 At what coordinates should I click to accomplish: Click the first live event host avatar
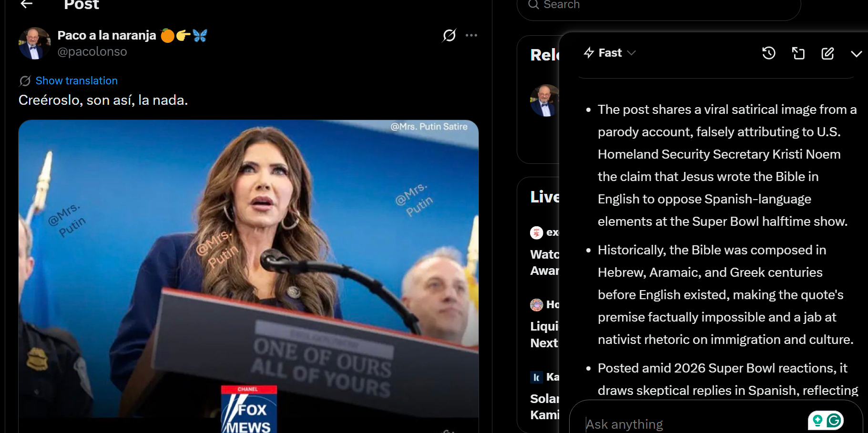click(x=536, y=232)
